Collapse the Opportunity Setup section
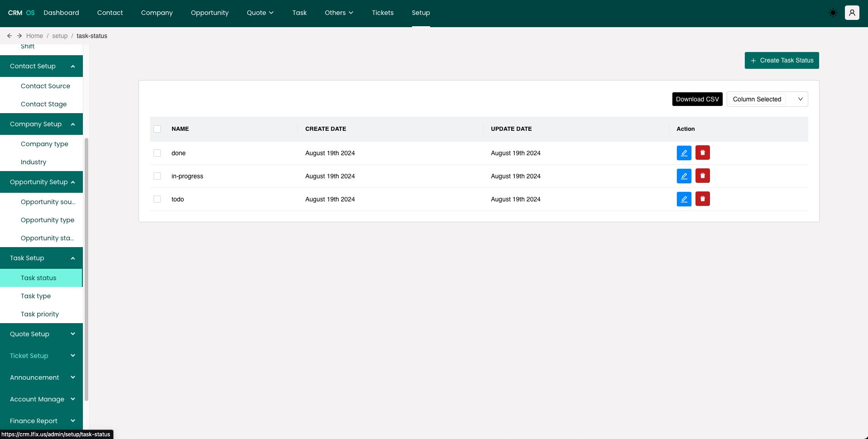The image size is (868, 439). [41, 182]
